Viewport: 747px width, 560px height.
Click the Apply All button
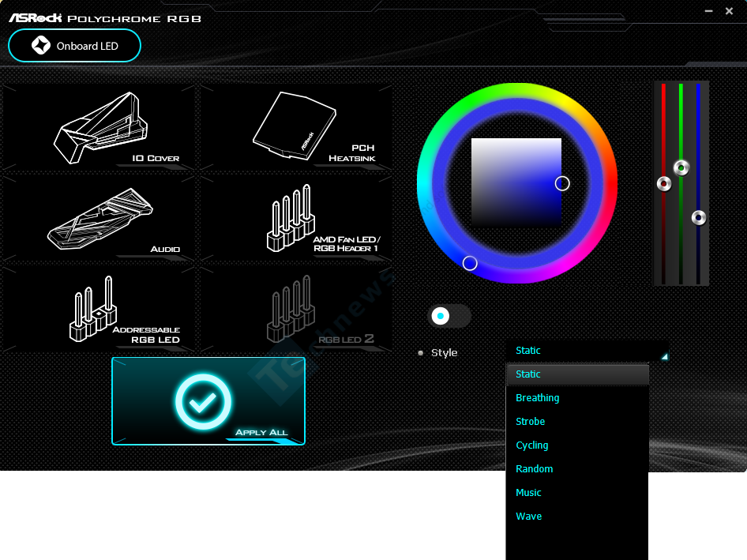pos(208,401)
